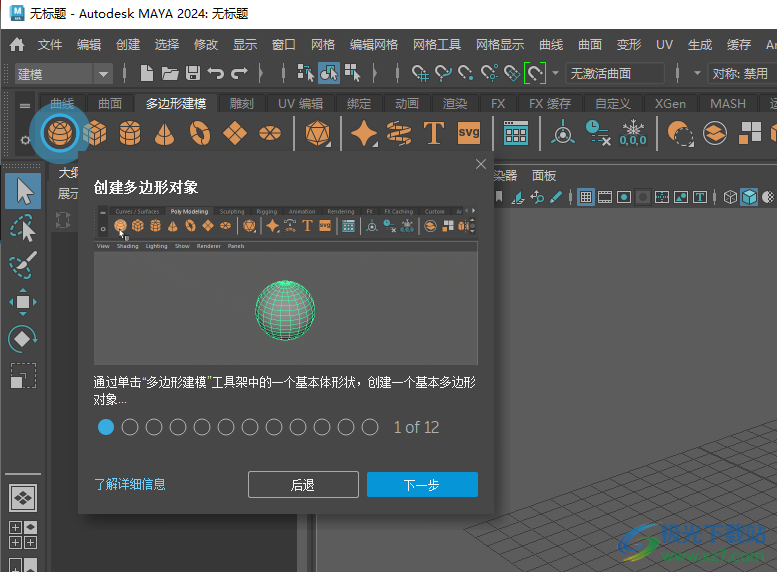Open the 文件 menu
This screenshot has width=777, height=572.
coord(50,45)
